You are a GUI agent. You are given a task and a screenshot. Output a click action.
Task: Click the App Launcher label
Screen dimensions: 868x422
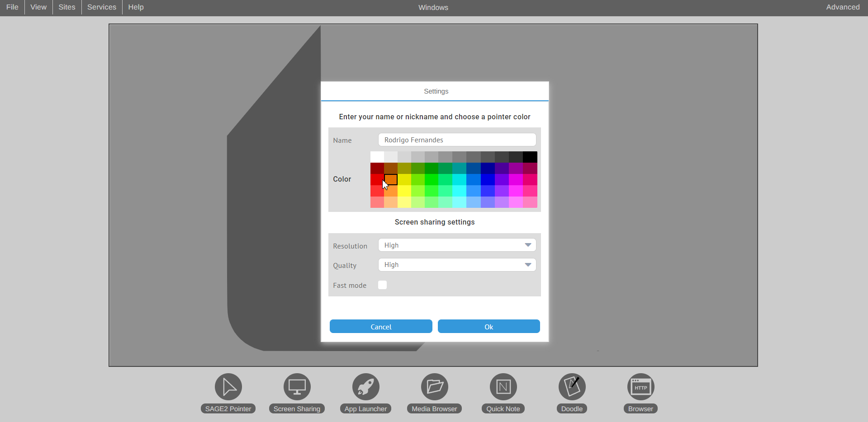tap(366, 408)
